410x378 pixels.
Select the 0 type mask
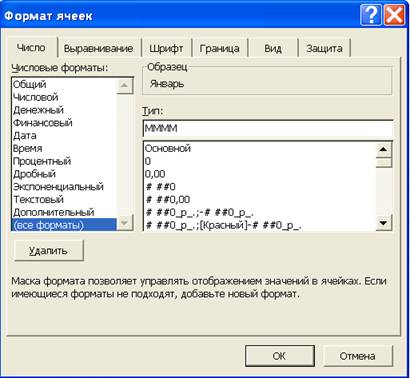coord(259,161)
